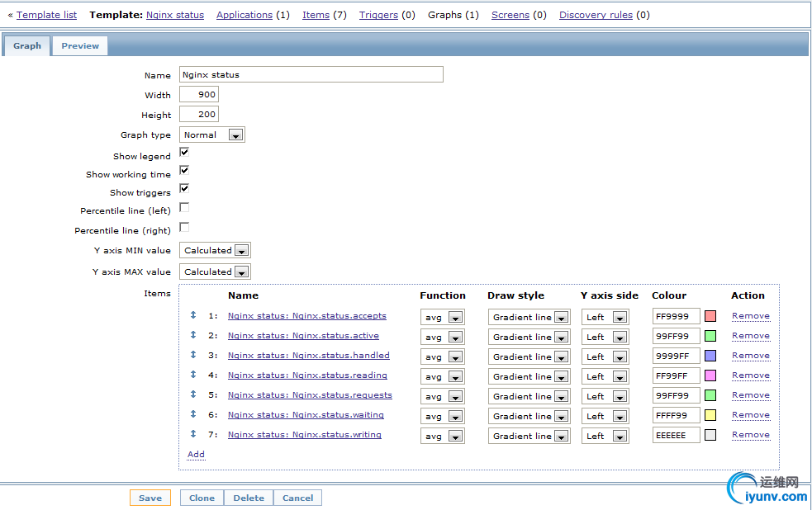Click the yellow FFFF99 colour swatch
The image size is (812, 510).
click(710, 415)
